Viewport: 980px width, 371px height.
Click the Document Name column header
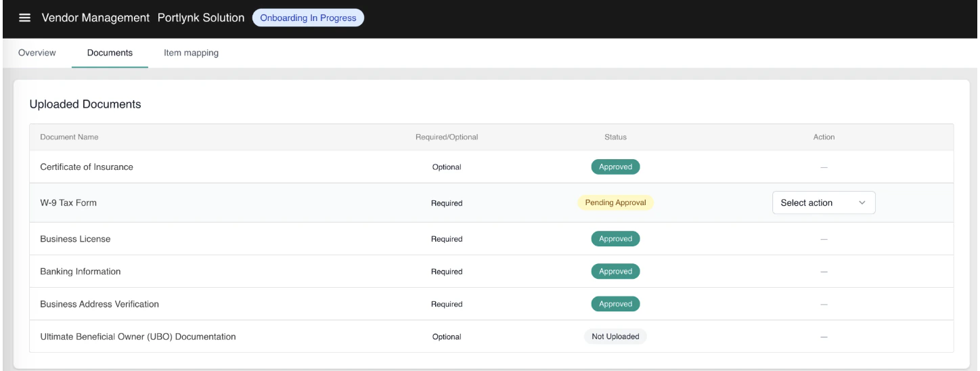pos(69,137)
